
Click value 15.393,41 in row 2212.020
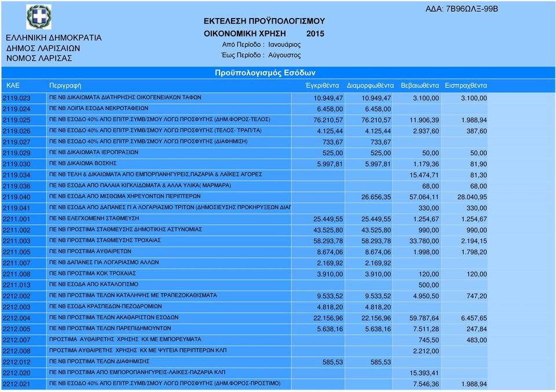[424, 373]
